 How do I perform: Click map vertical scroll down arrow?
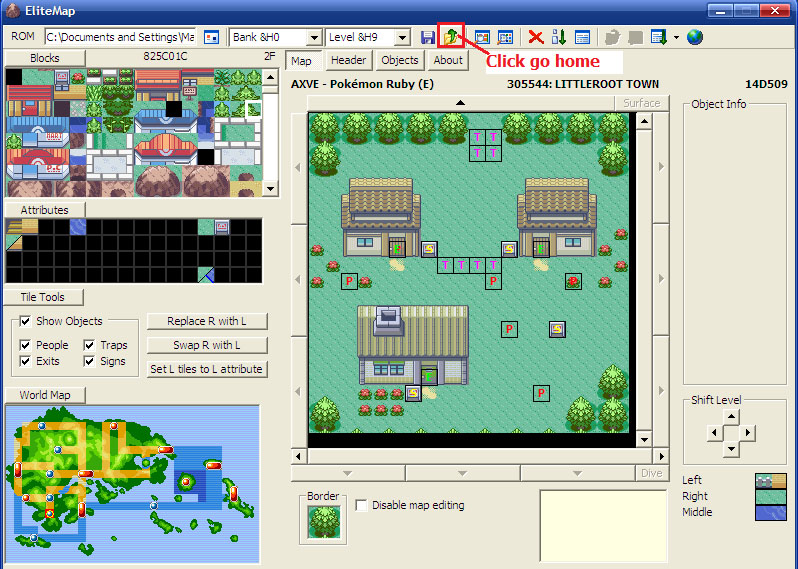coord(644,440)
